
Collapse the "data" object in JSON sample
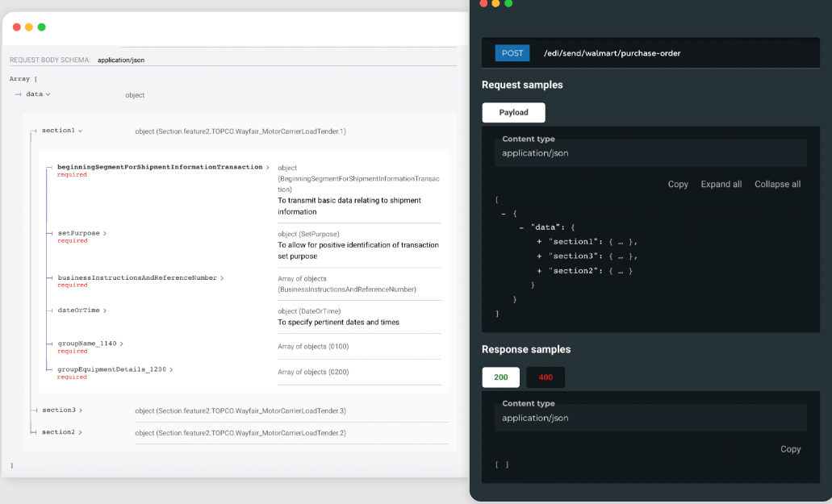click(x=521, y=227)
